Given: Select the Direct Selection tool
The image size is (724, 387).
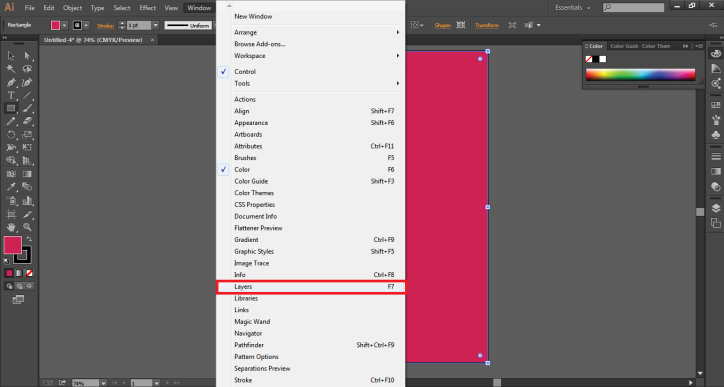Looking at the screenshot, I should (27, 56).
